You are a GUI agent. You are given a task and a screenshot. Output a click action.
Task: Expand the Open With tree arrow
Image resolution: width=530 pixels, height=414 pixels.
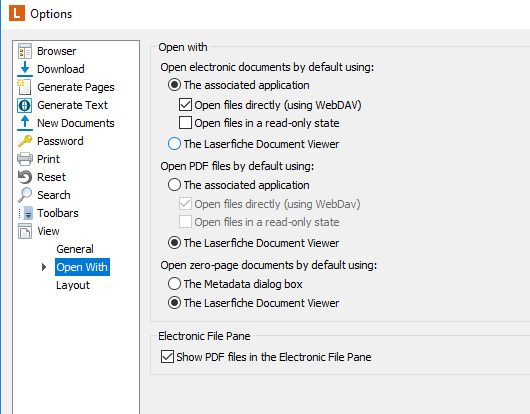click(x=44, y=267)
